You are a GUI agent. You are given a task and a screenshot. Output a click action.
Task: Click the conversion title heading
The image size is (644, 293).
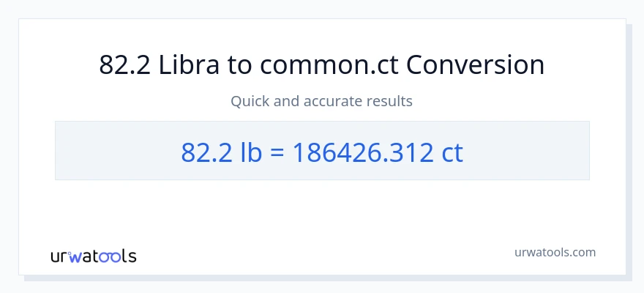[321, 65]
